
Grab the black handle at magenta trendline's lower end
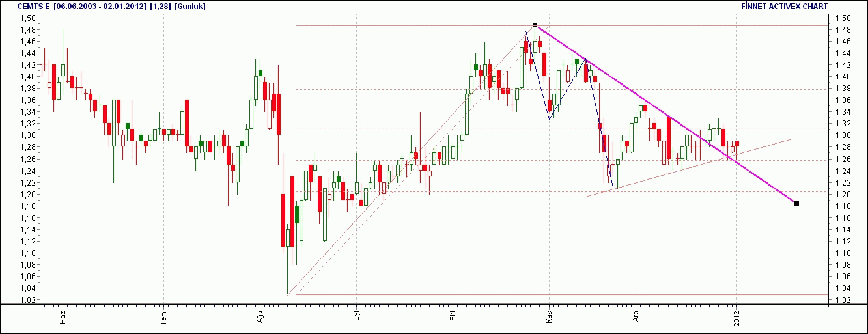coord(796,204)
